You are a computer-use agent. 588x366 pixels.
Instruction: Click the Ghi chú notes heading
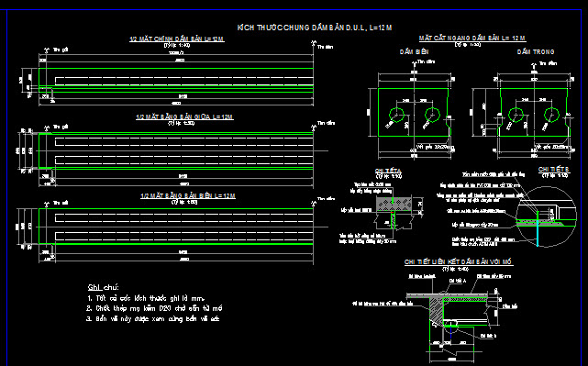(104, 288)
